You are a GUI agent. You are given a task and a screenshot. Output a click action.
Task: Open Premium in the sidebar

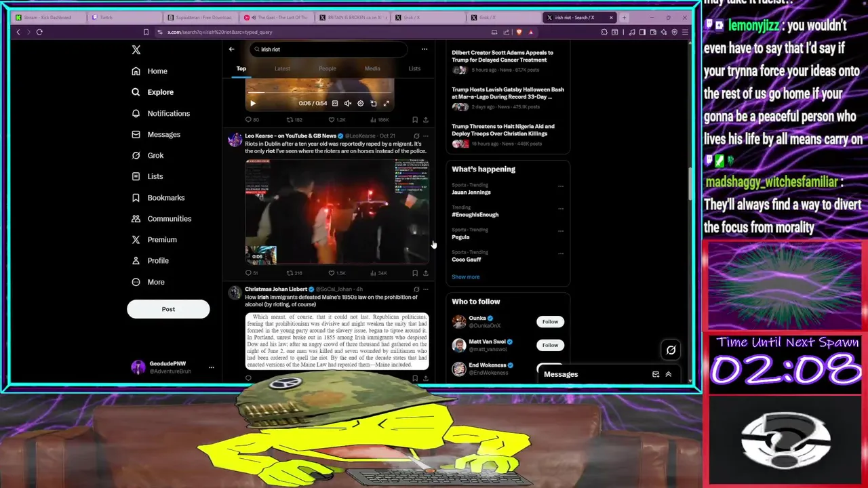pos(155,239)
